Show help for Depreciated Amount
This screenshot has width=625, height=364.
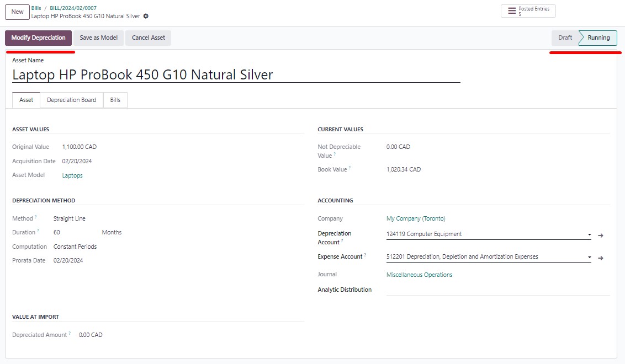[70, 333]
